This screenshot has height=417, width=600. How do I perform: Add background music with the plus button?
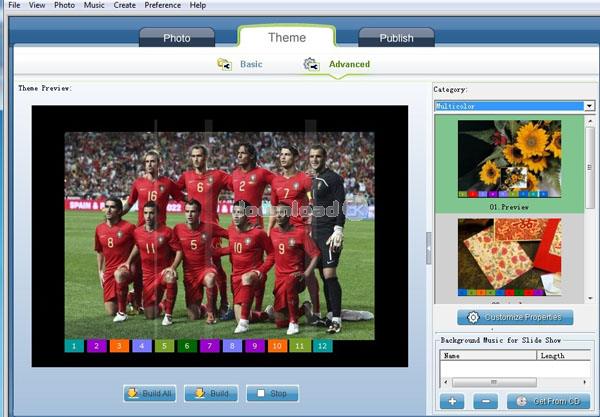pyautogui.click(x=453, y=401)
